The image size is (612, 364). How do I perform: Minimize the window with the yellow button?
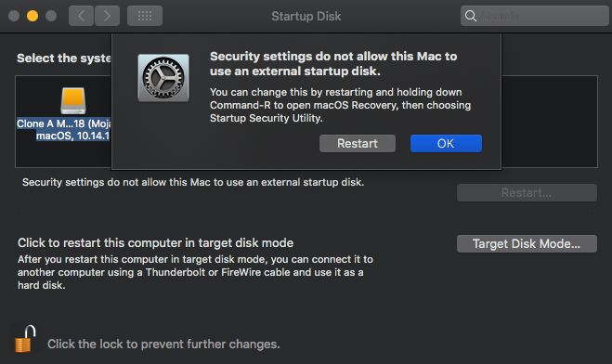[x=33, y=16]
